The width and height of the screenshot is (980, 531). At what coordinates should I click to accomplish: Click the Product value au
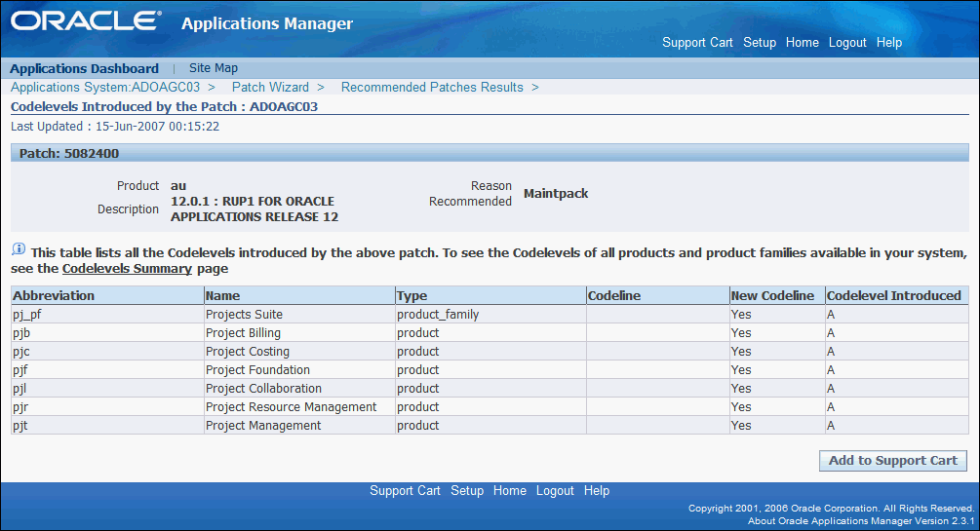click(178, 185)
